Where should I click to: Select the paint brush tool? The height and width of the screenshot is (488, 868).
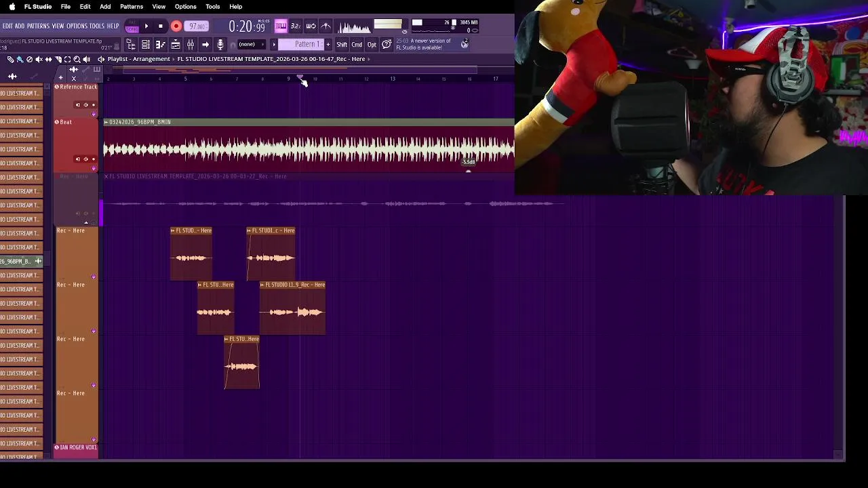[x=20, y=60]
